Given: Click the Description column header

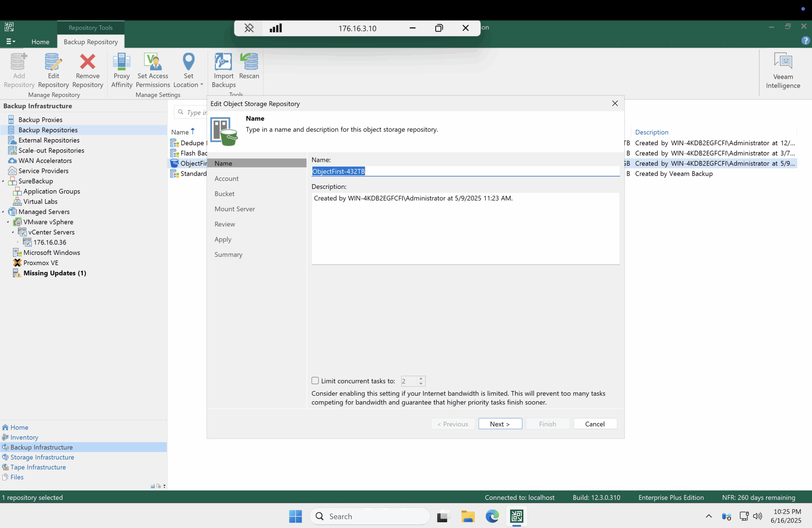Looking at the screenshot, I should click(x=651, y=132).
